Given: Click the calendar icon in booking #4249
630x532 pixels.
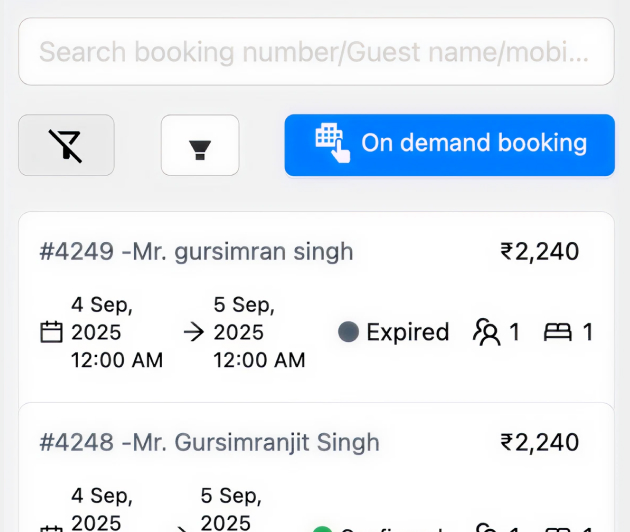Looking at the screenshot, I should (x=51, y=332).
